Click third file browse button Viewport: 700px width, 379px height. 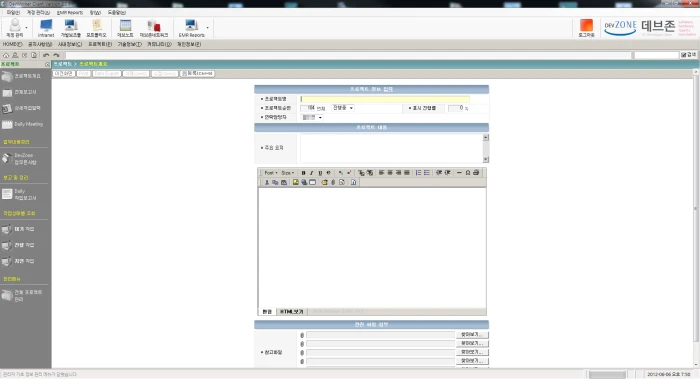click(472, 352)
